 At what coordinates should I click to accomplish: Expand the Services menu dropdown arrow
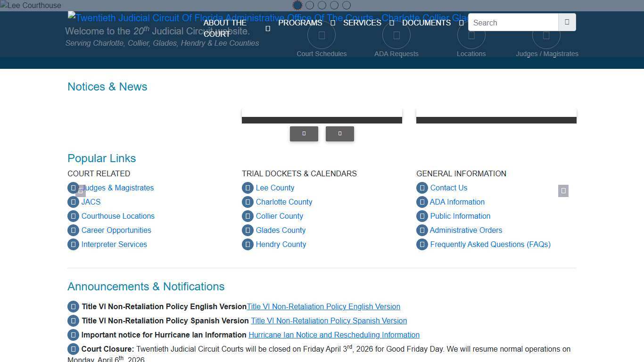[392, 23]
